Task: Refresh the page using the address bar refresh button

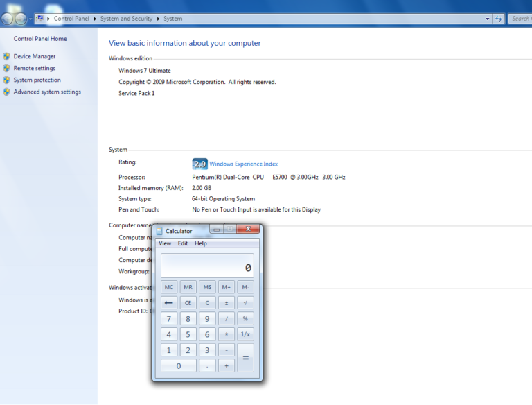Action: (x=498, y=19)
